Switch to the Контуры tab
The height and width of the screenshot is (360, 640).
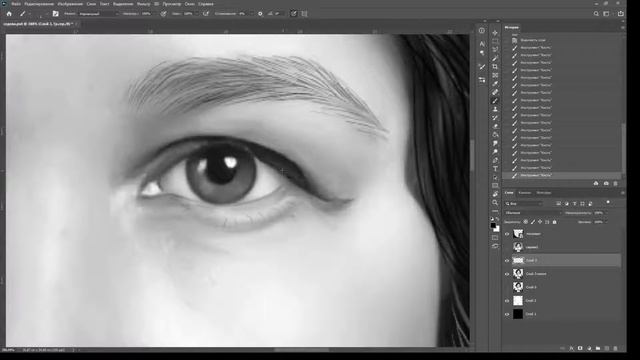point(544,193)
